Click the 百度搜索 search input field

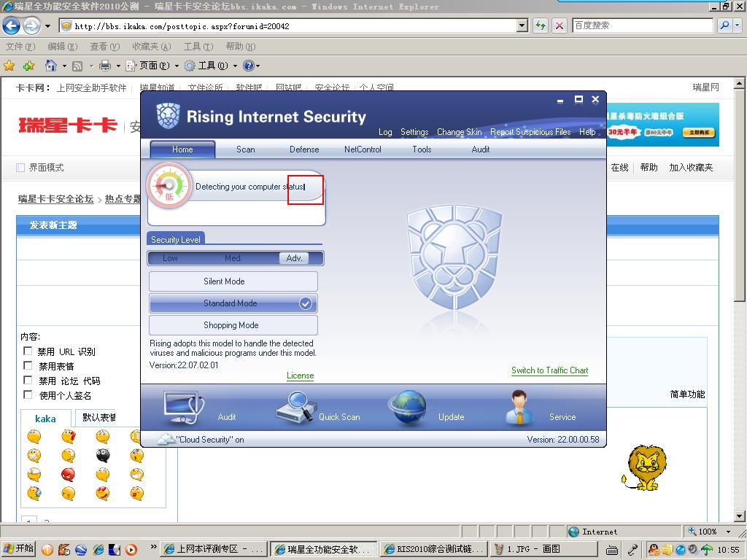pos(642,26)
